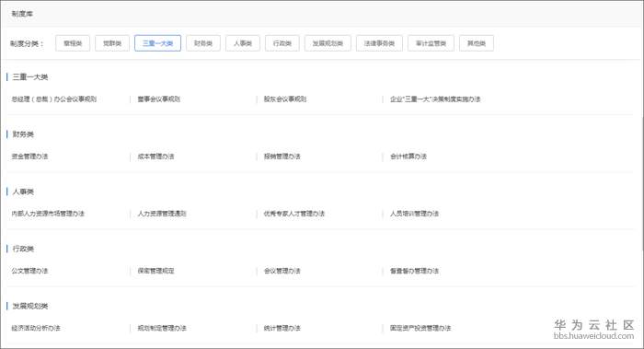Click the 制度分类 label
The height and width of the screenshot is (349, 644).
tap(27, 43)
